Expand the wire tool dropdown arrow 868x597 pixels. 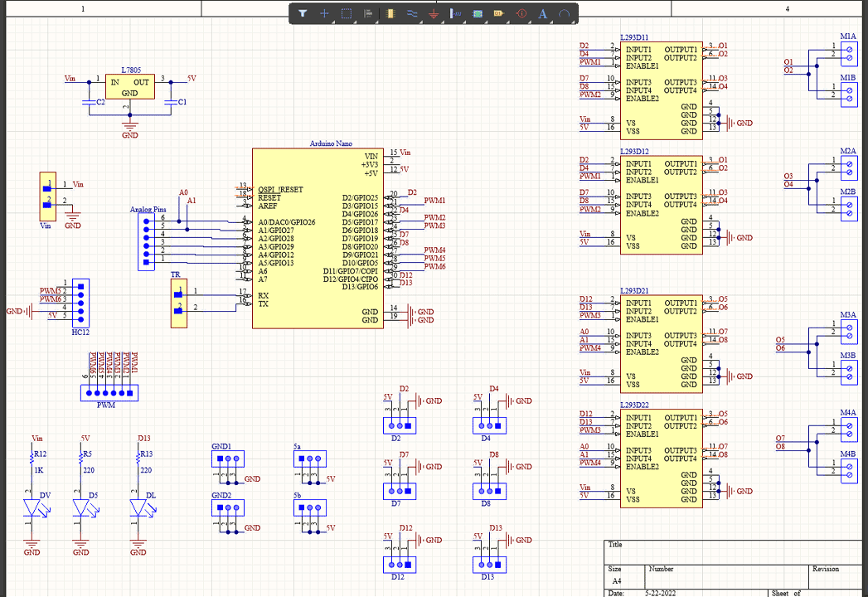click(420, 20)
